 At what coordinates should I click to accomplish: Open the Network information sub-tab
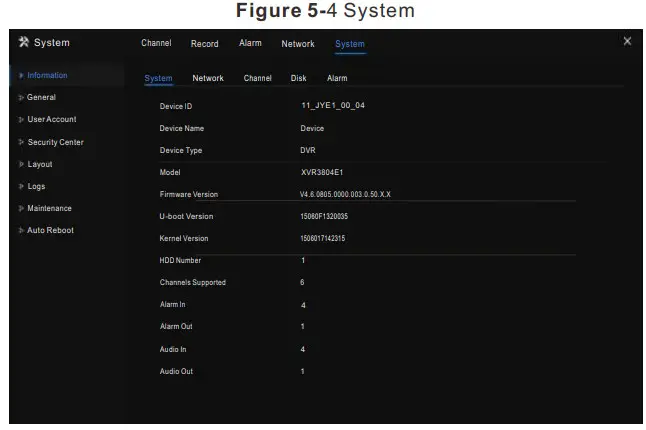coord(208,78)
